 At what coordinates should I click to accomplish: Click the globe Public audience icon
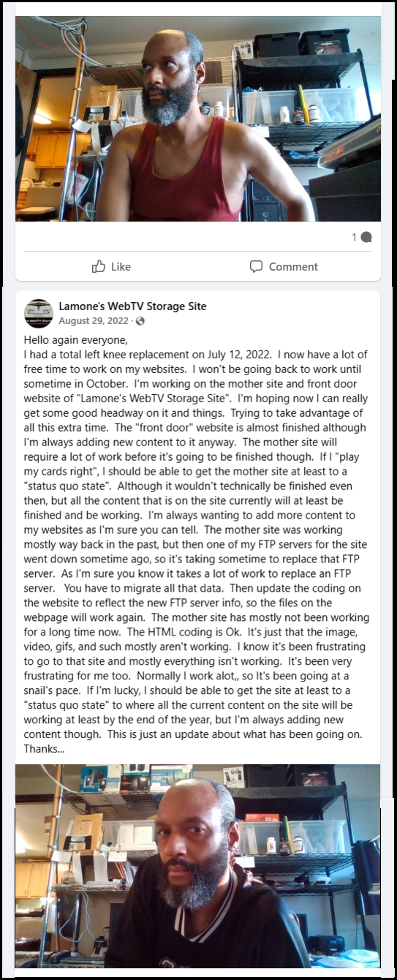140,321
